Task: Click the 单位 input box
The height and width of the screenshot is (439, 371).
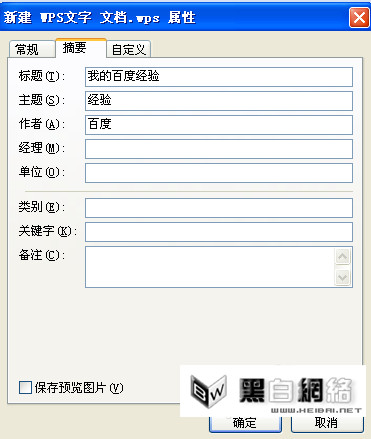Action: click(219, 173)
